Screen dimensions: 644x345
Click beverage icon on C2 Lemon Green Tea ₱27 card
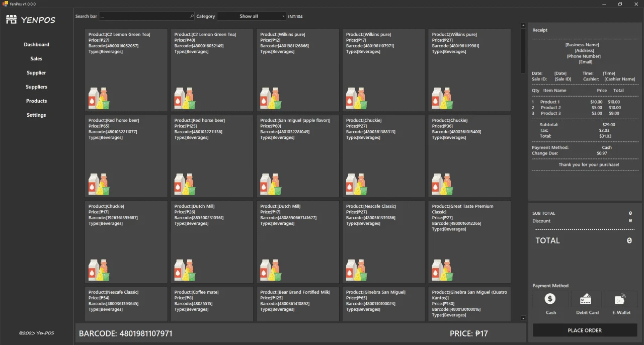99,99
